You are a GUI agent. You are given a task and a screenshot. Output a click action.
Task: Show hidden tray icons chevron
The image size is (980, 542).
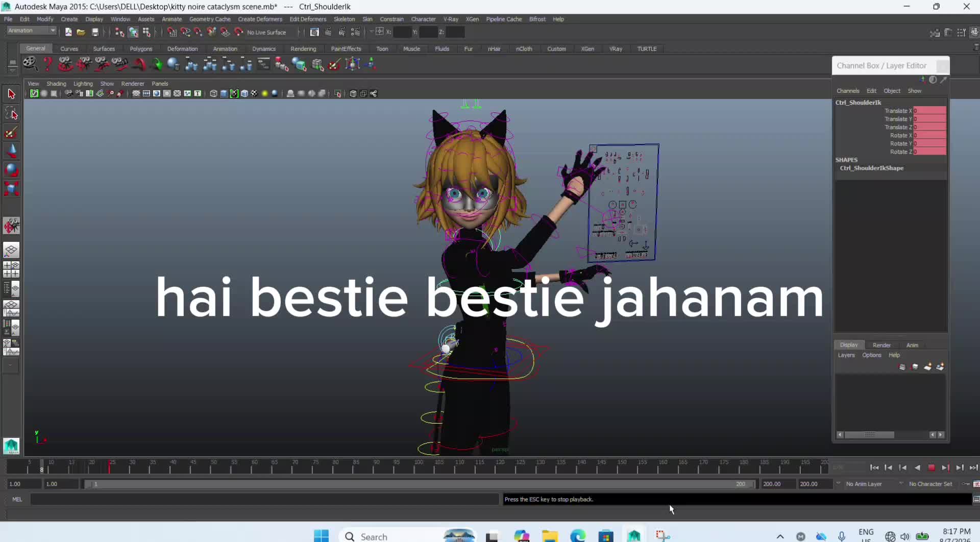click(780, 536)
